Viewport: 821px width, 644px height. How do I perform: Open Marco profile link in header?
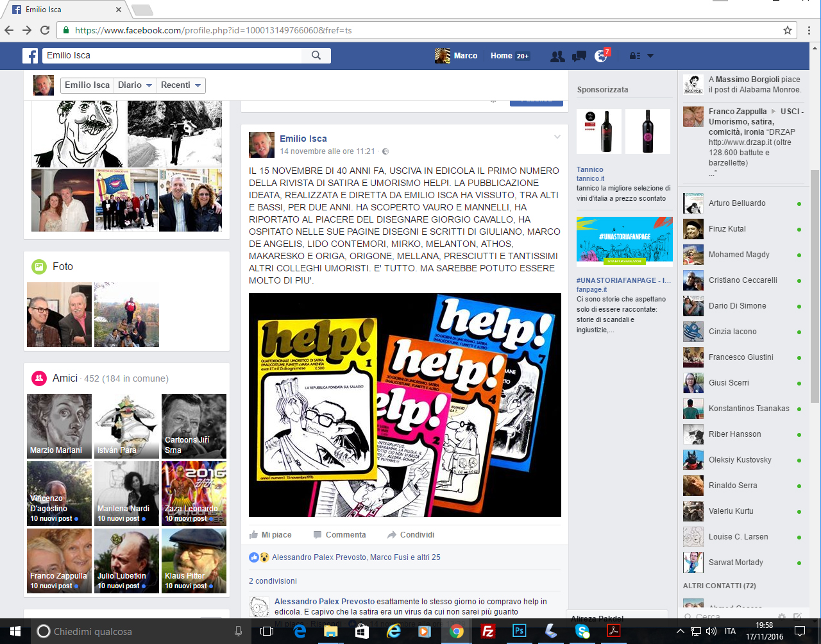tap(456, 56)
